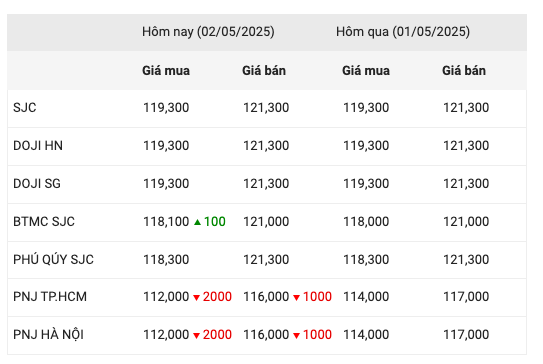Image resolution: width=543 pixels, height=364 pixels.
Task: Click the BTMC SJC row label
Action: pos(44,221)
